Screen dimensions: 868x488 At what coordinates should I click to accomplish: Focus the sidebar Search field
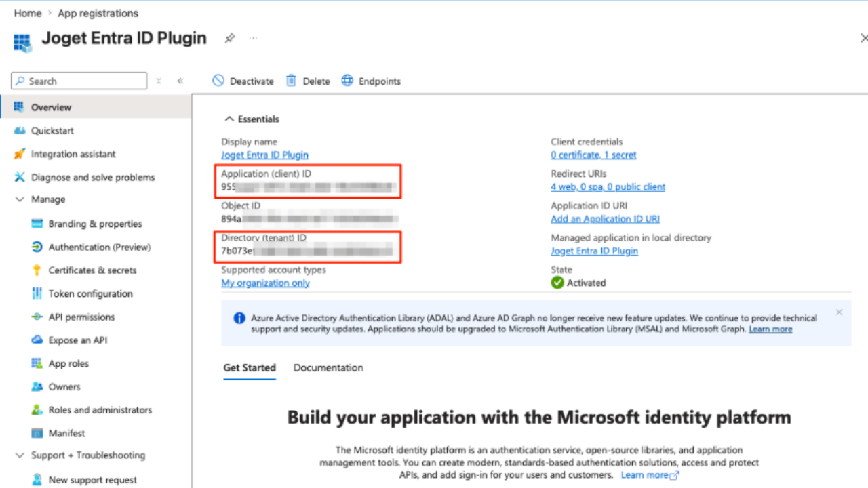point(79,81)
